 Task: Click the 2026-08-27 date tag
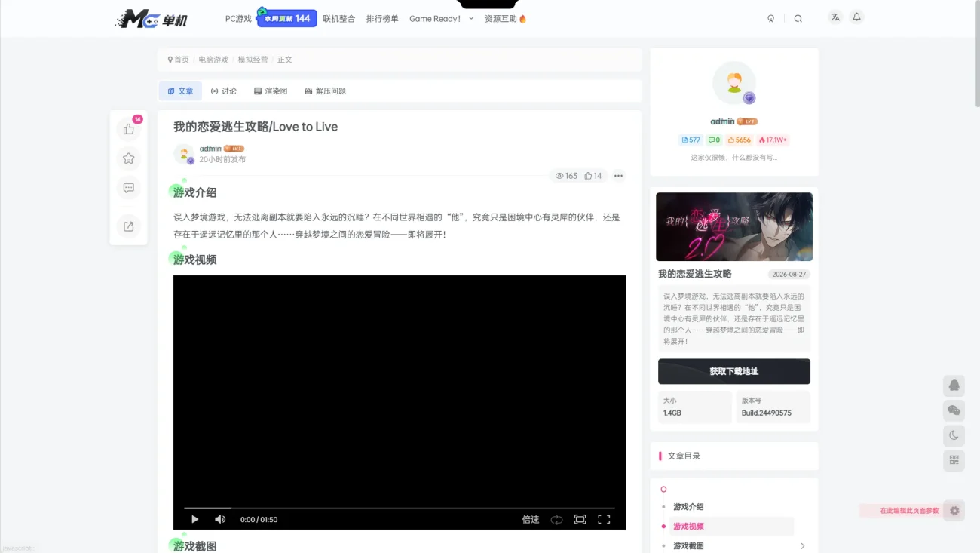click(789, 275)
